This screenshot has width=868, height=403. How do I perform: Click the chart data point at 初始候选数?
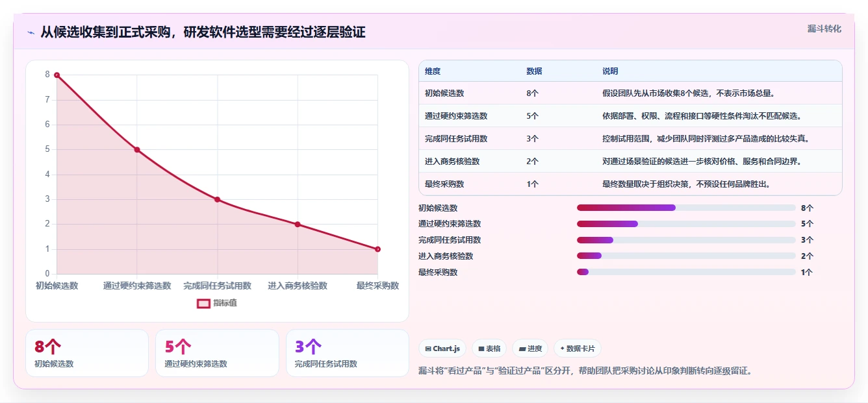[x=57, y=75]
